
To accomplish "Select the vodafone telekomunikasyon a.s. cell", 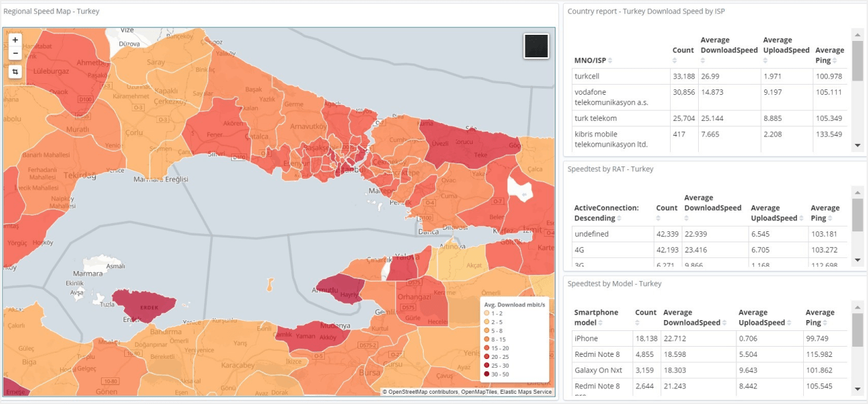I will point(620,98).
